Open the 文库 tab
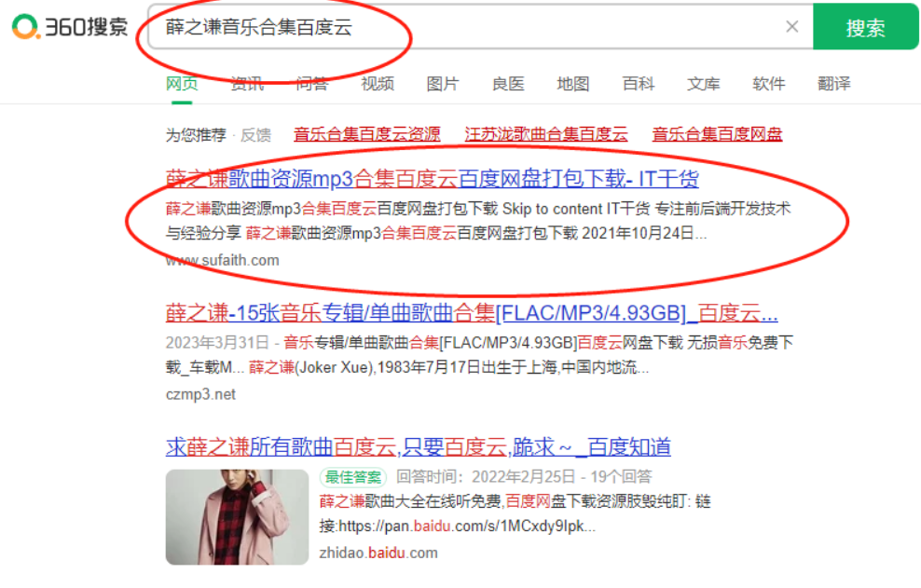This screenshot has width=921, height=588. [703, 84]
